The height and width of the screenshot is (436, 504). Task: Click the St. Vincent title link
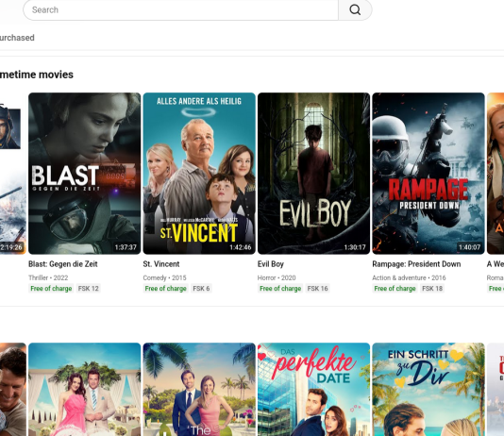161,264
